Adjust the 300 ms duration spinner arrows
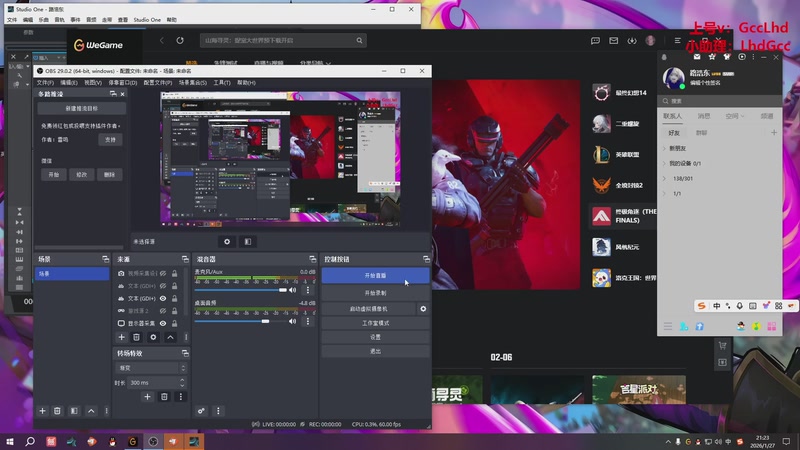This screenshot has width=800, height=450. click(x=182, y=382)
